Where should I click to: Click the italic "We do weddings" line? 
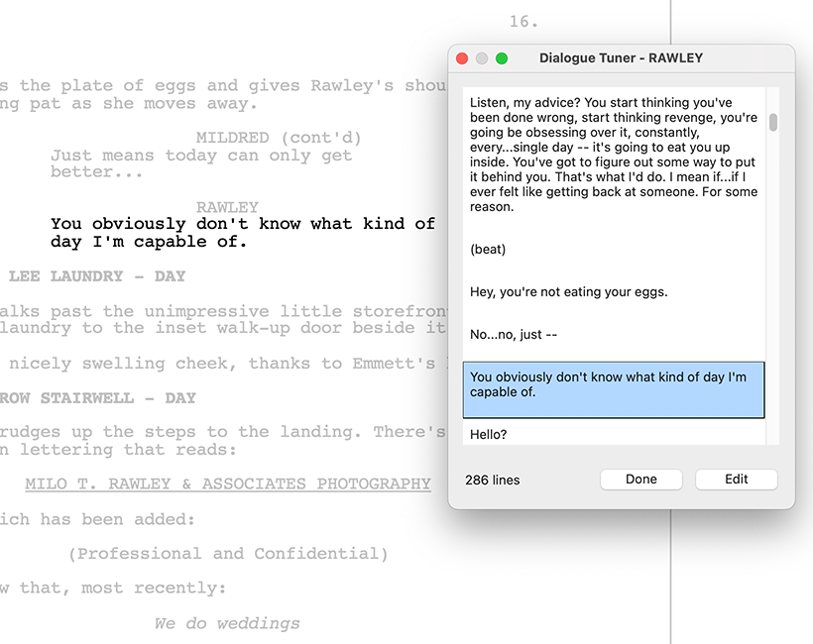[x=227, y=623]
